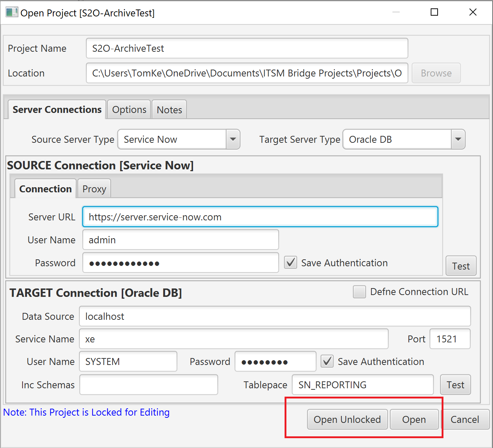Screen dimensions: 493x448
Task: Click the 'SOURCE Connection [Service Now]' heading
Action: [x=100, y=165]
